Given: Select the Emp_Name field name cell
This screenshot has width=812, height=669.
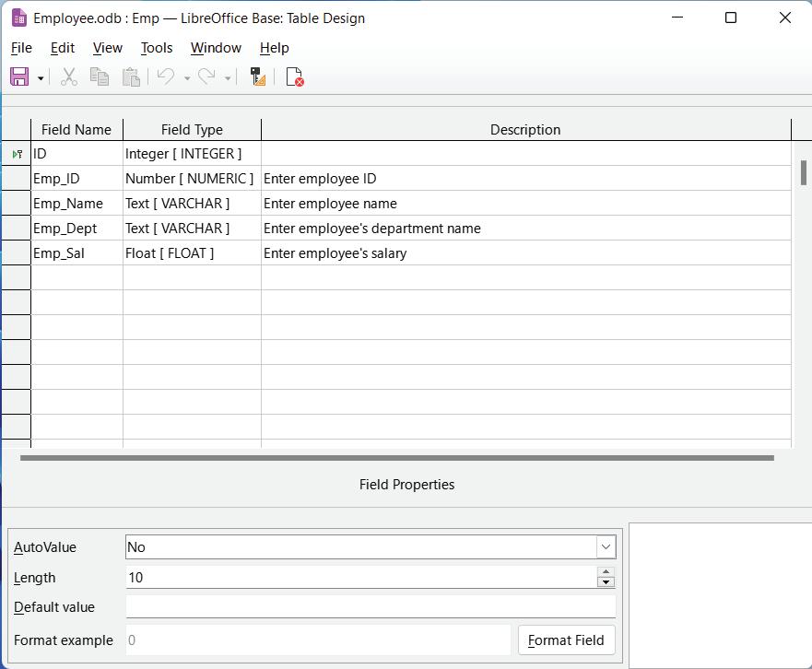Looking at the screenshot, I should pos(76,204).
